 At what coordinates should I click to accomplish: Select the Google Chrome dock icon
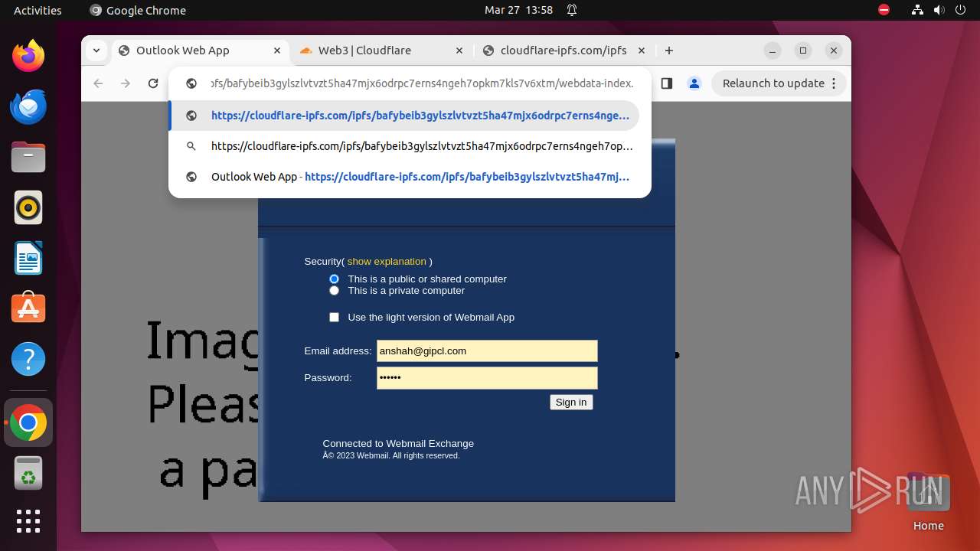(28, 422)
